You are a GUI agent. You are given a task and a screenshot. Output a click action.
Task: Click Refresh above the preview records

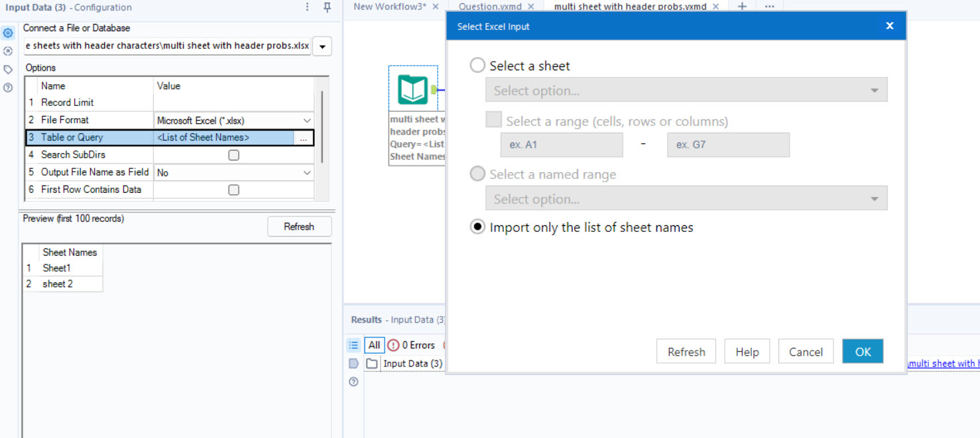[299, 226]
